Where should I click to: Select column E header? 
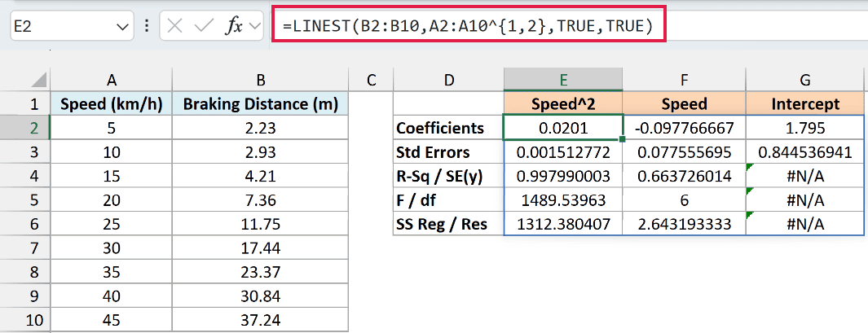563,81
